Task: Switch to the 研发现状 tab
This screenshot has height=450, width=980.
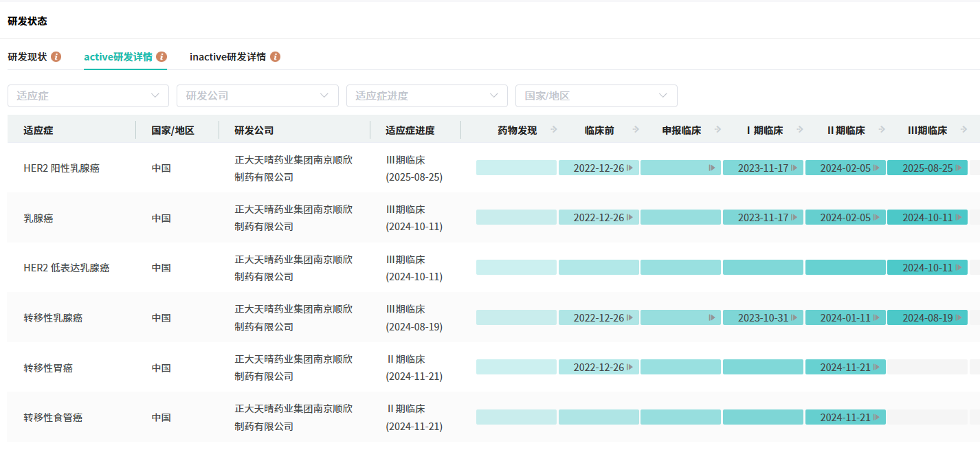Action: click(x=27, y=56)
